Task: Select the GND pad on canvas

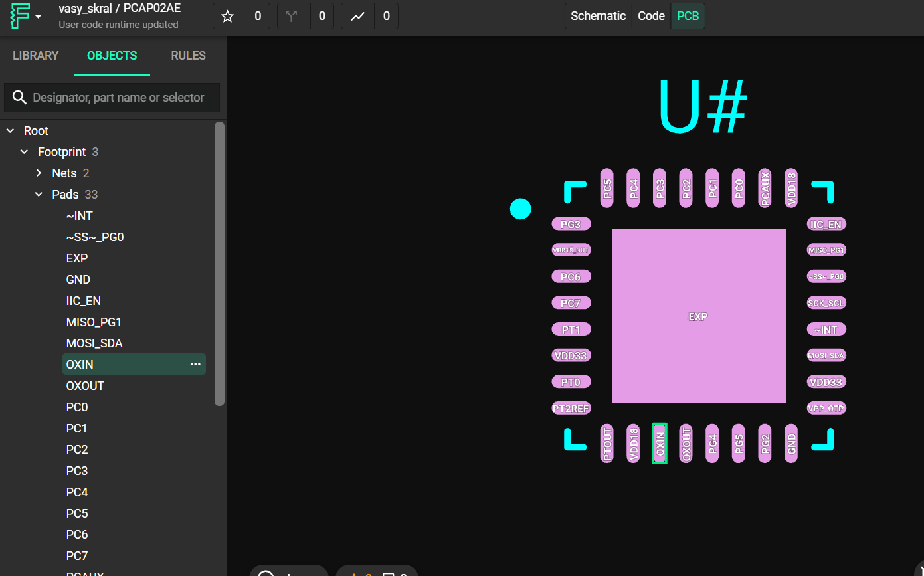Action: click(x=791, y=443)
